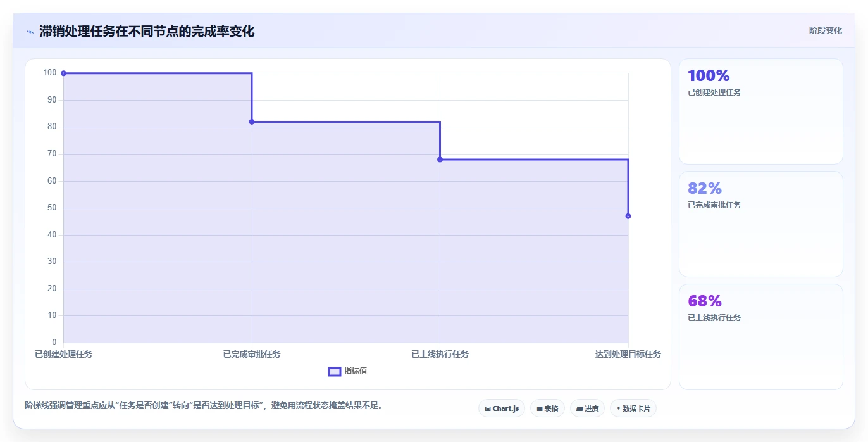Select the Chart.js tag chip
This screenshot has width=868, height=442.
click(502, 408)
